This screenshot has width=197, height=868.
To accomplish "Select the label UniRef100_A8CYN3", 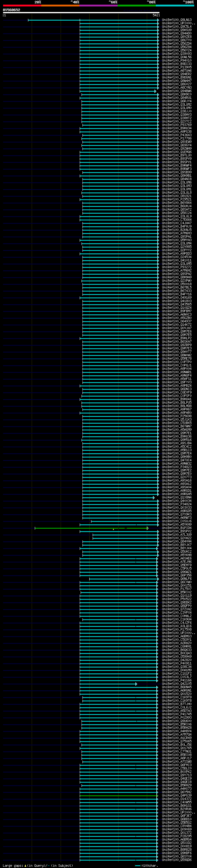I will (177, 88).
